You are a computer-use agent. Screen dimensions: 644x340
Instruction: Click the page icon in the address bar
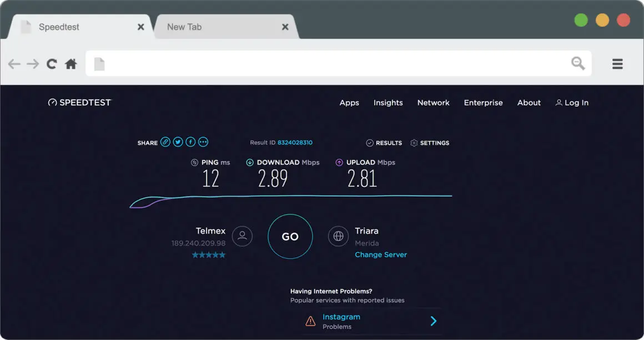click(99, 64)
